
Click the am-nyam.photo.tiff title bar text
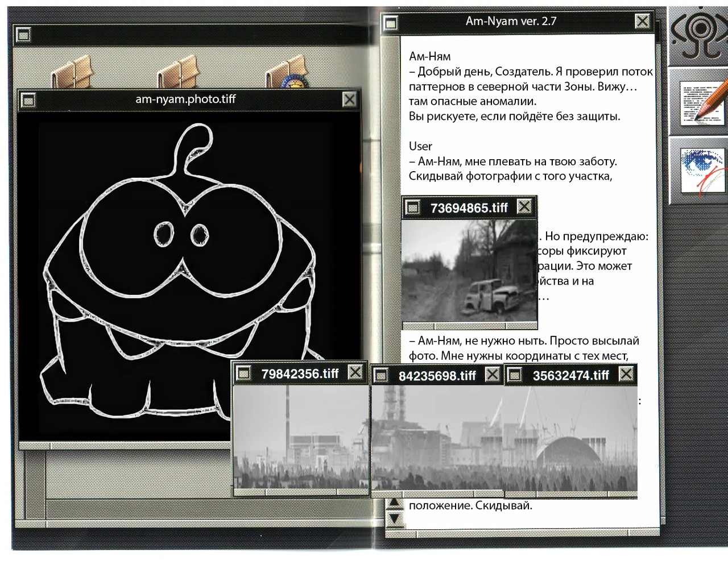point(185,99)
